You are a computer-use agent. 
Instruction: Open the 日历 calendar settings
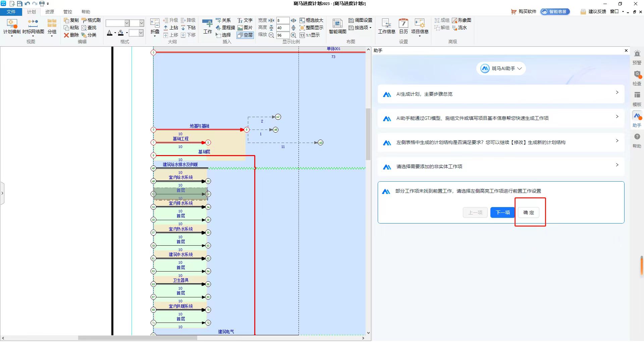tap(404, 27)
